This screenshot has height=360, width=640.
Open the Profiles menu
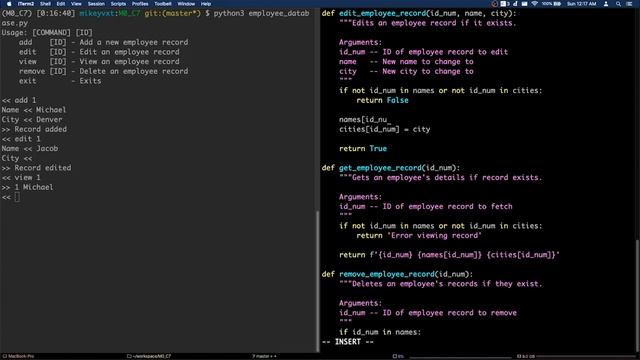click(140, 4)
